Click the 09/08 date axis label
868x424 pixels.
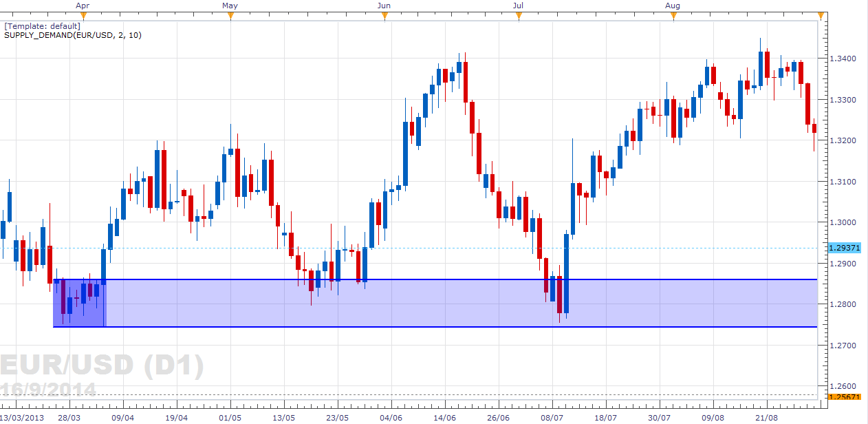pyautogui.click(x=713, y=418)
